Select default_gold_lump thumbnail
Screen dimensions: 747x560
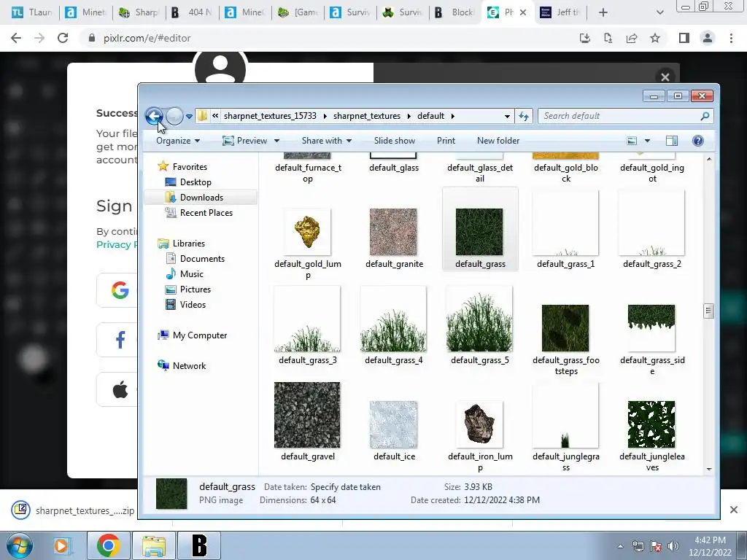tap(307, 232)
